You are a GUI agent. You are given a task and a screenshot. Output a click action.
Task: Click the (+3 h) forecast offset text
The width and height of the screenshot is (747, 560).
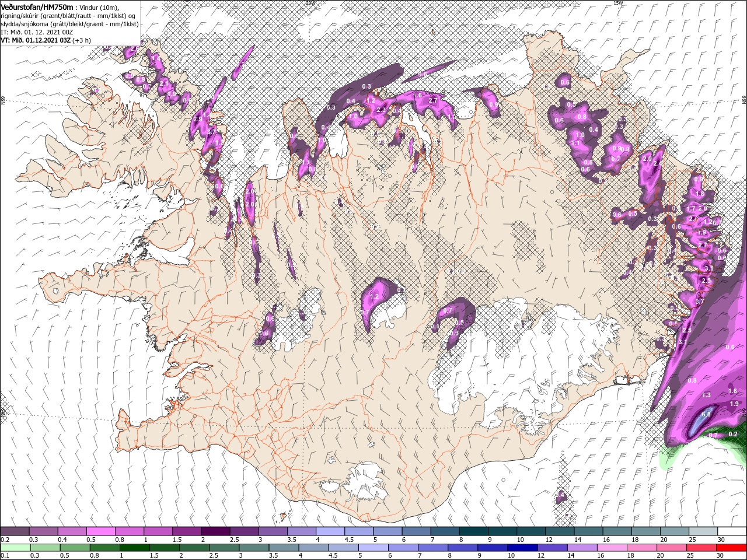click(82, 40)
